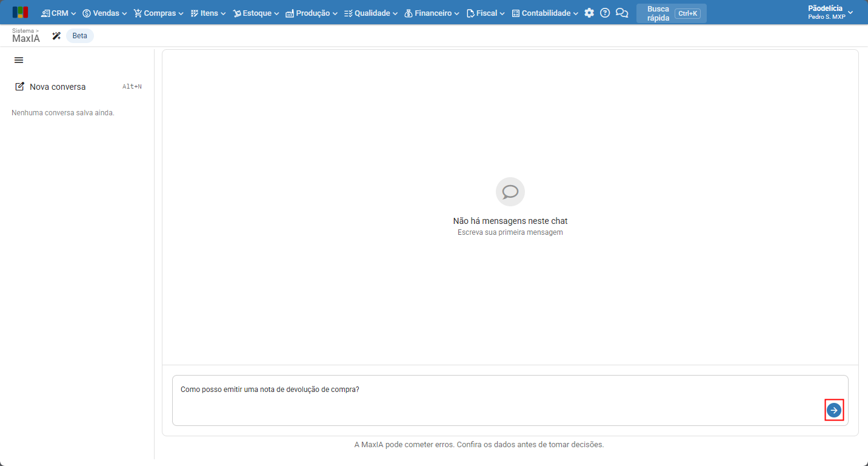Click 'Nenhuma conversa salva ainda.' text
868x466 pixels.
pyautogui.click(x=63, y=113)
